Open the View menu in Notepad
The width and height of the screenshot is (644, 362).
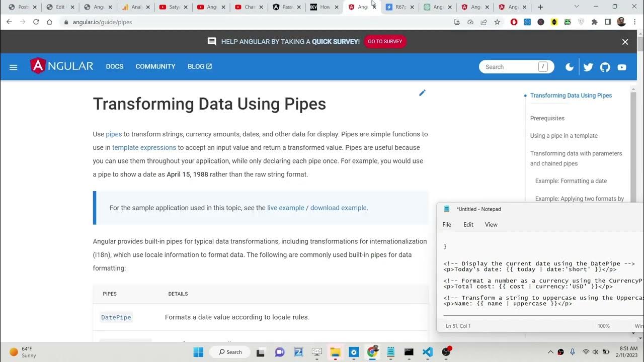[491, 225]
